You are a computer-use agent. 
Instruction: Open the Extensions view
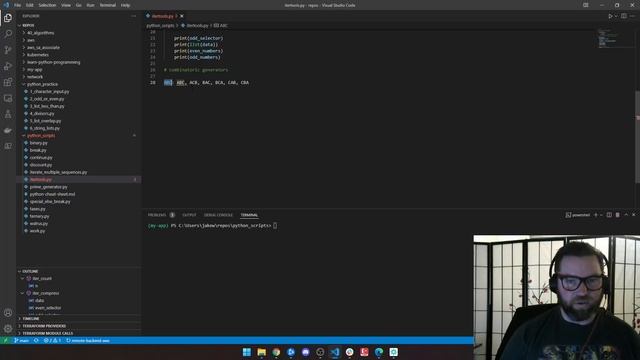pyautogui.click(x=8, y=82)
